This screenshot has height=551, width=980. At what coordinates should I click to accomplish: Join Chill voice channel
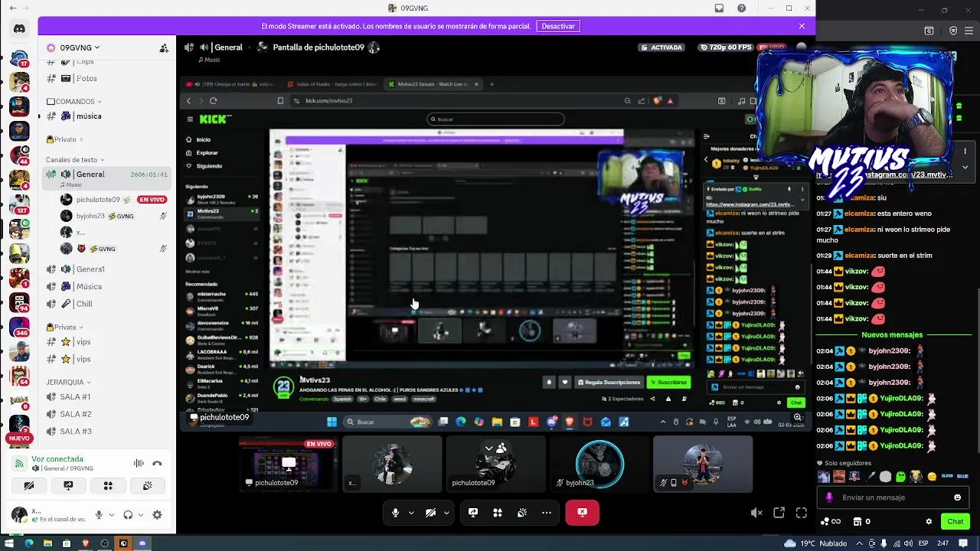tap(106, 304)
